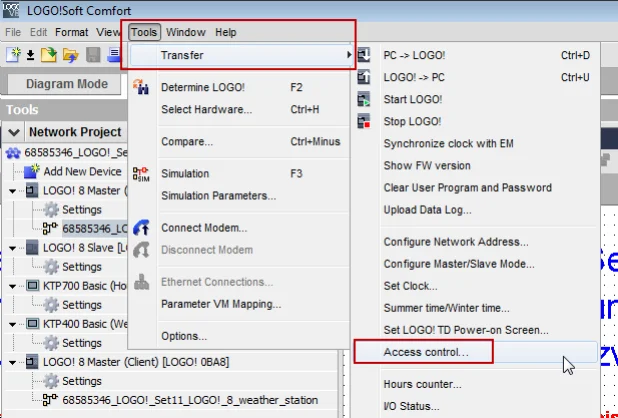Viewport: 618px width, 418px height.
Task: Select Settings under KTP400 Basic
Action: [x=82, y=343]
